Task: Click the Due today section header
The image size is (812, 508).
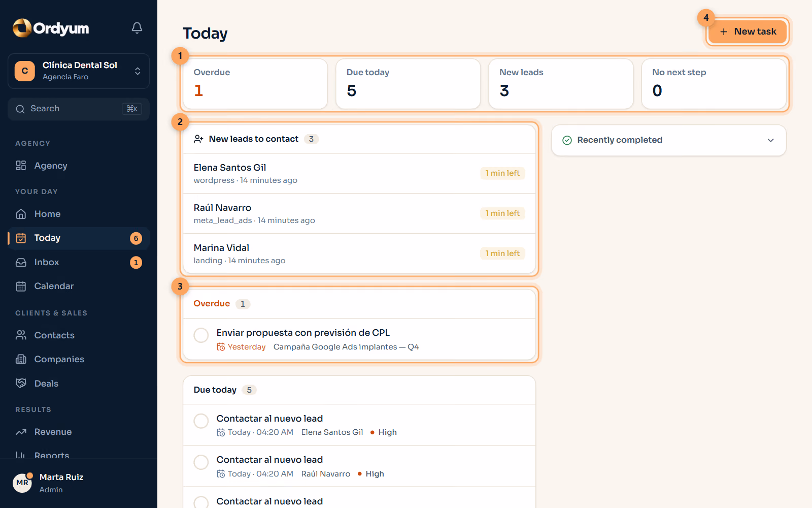Action: tap(359, 390)
